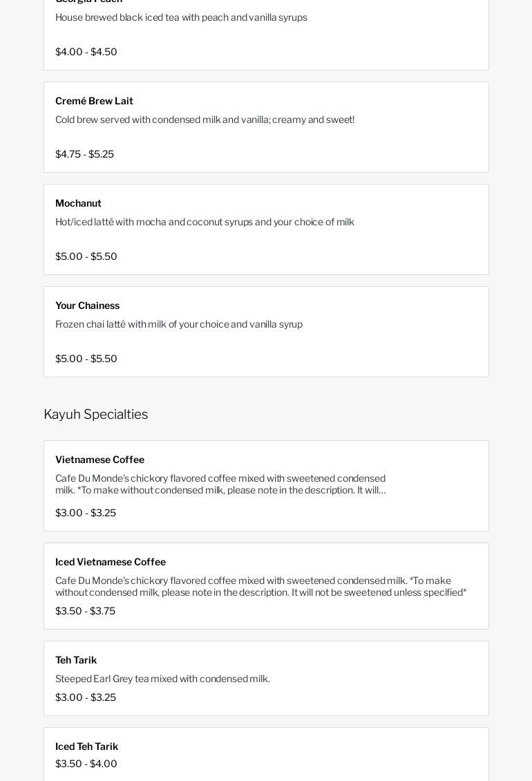This screenshot has width=532, height=781.
Task: Click the truncated Vietnamese Coffee description
Action: click(x=221, y=484)
